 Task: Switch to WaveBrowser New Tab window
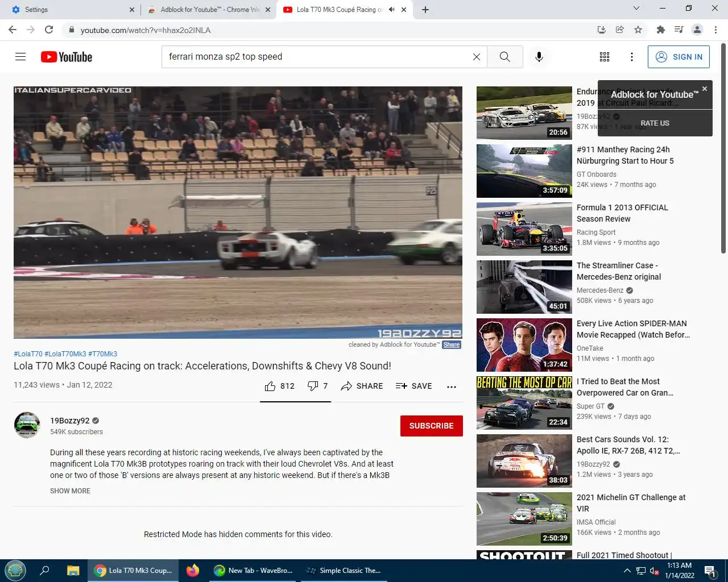click(x=253, y=571)
